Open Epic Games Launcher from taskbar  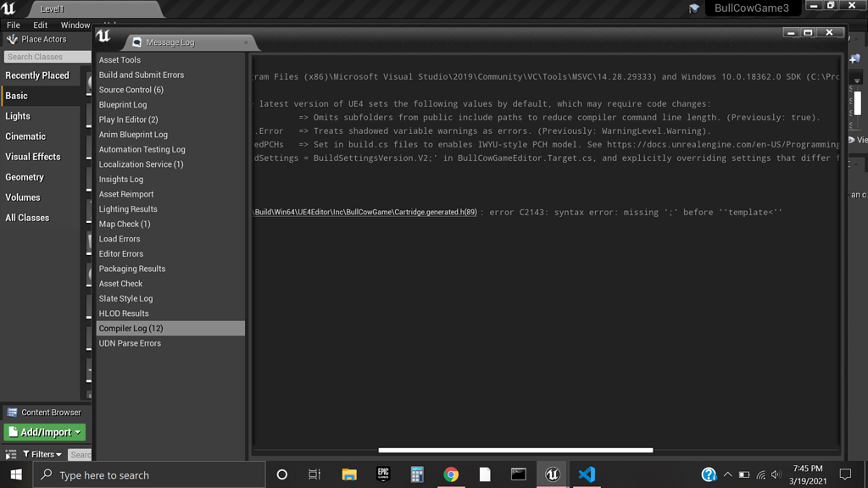[x=383, y=474]
